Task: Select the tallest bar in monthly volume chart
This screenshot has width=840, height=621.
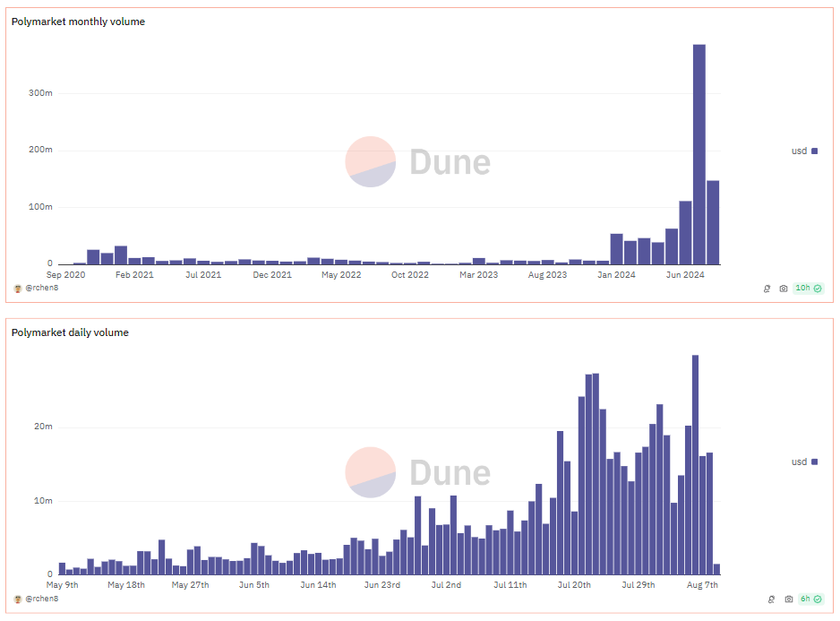Action: [x=699, y=154]
